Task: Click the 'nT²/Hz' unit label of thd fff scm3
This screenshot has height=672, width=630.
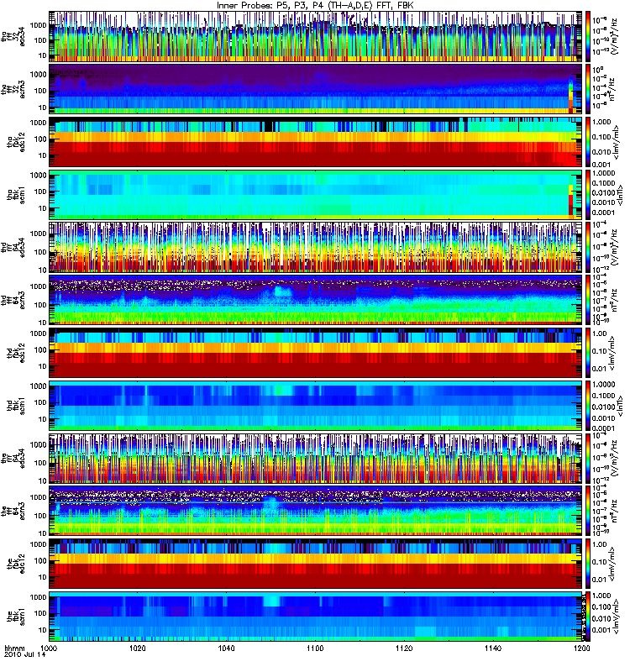Action: pos(612,299)
